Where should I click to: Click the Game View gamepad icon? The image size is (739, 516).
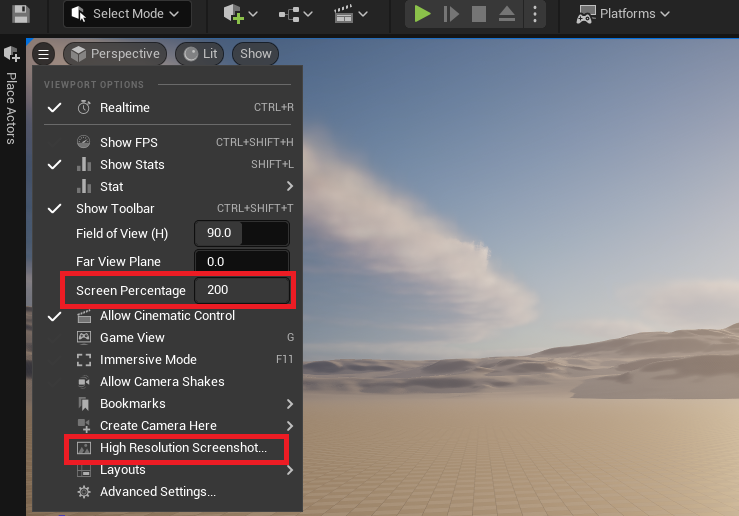[84, 337]
